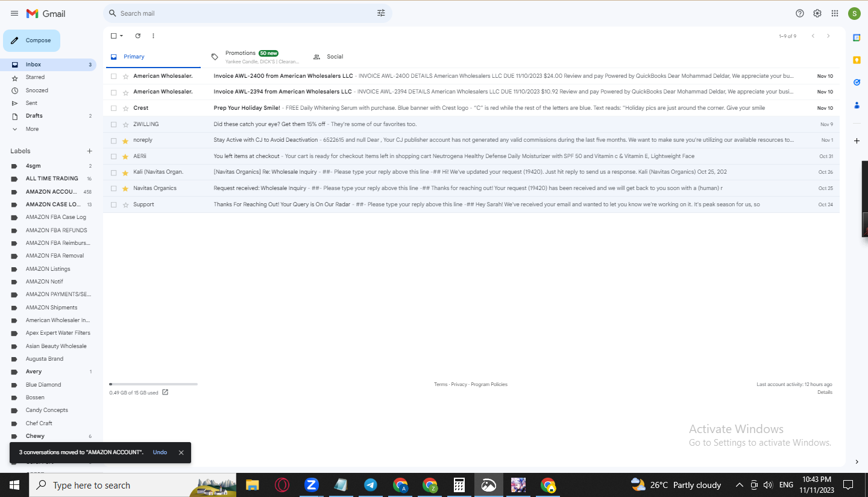Unstar the noreply CJ email
868x497 pixels.
[125, 141]
